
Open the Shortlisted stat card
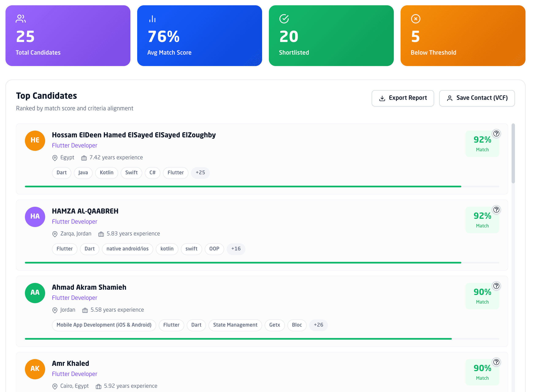coord(331,36)
